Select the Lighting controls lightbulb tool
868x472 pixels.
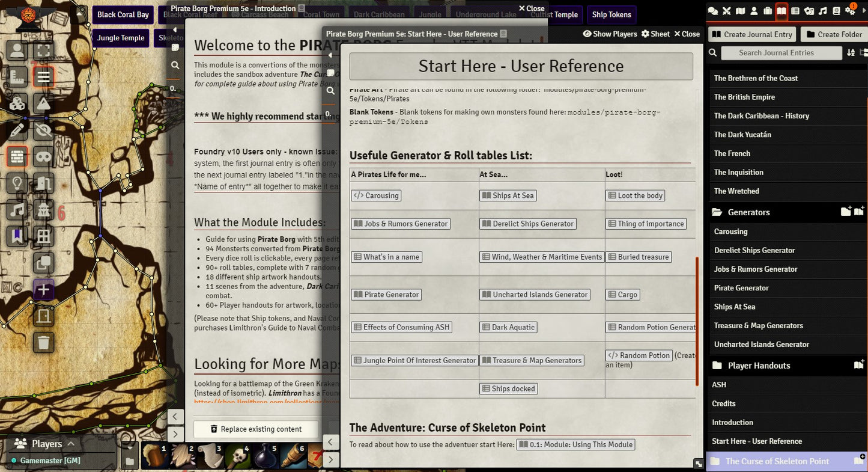(17, 183)
